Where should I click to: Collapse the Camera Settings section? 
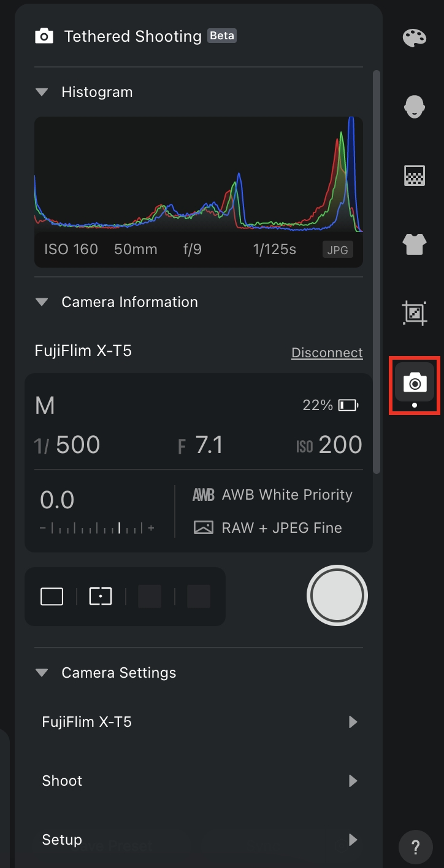tap(42, 673)
